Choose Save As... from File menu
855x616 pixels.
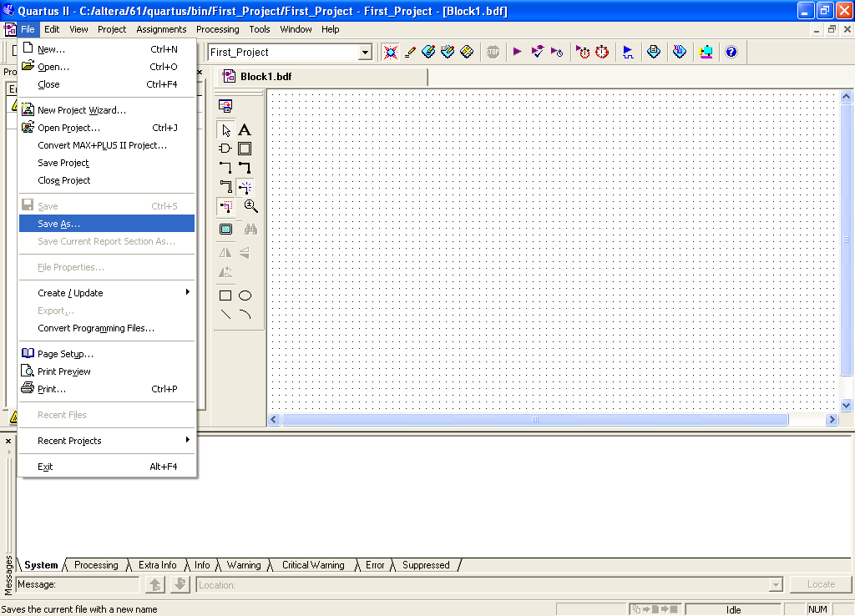click(59, 224)
